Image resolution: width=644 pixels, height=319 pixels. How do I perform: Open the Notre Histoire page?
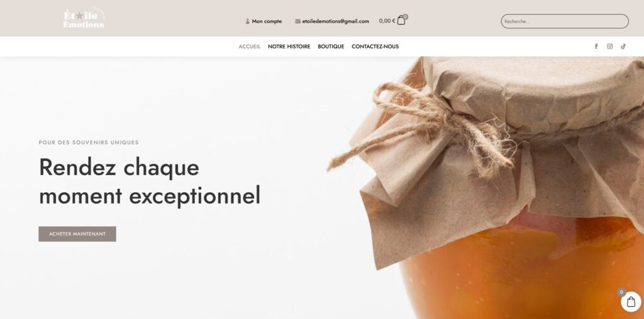pos(289,46)
